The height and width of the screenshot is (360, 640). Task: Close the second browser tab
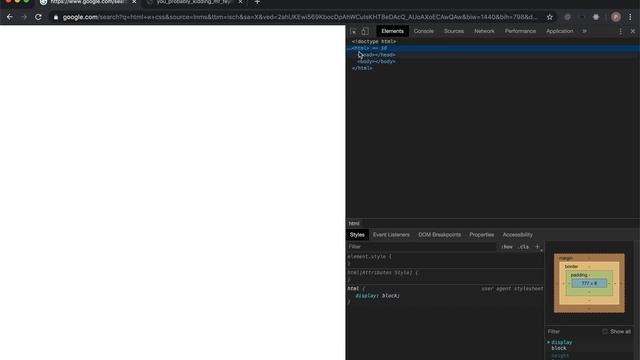click(x=240, y=2)
